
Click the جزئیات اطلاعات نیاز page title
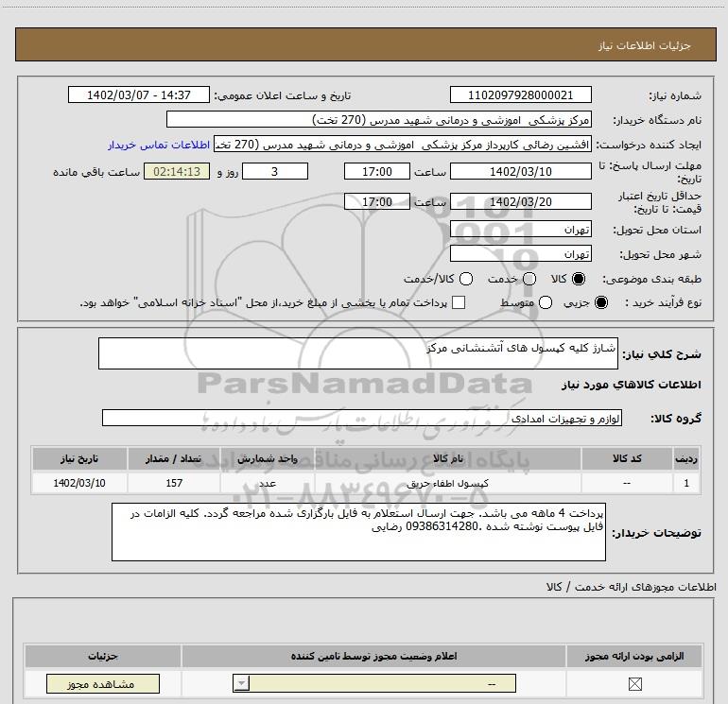click(645, 45)
